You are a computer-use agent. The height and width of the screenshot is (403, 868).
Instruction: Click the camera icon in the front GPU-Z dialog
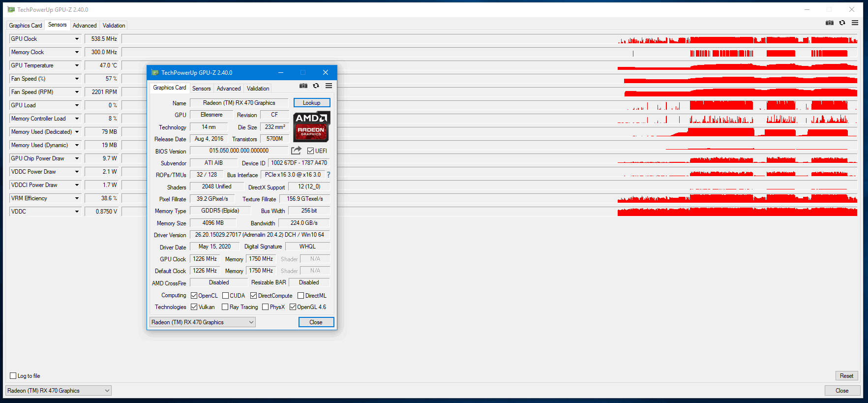303,86
